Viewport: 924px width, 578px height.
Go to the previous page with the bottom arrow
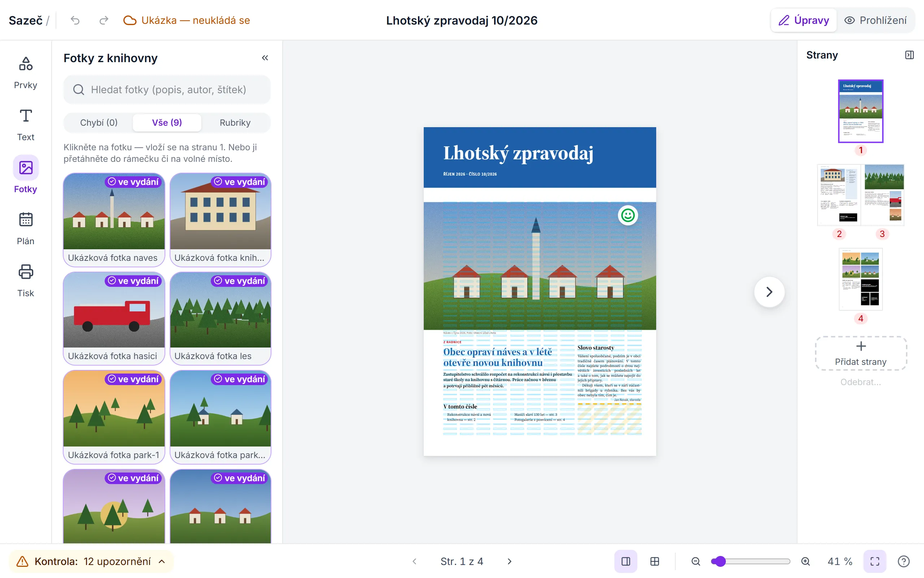click(x=415, y=561)
